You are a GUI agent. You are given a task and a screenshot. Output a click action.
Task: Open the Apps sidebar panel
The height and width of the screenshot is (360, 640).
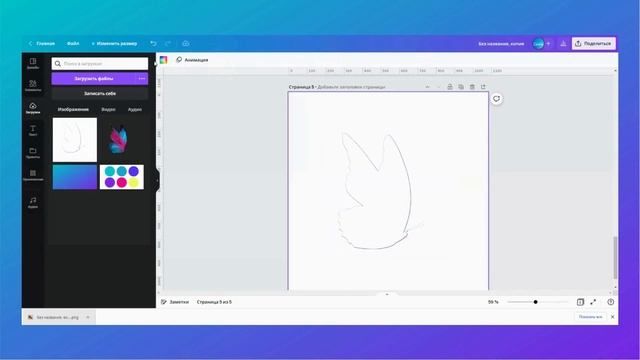tap(33, 176)
